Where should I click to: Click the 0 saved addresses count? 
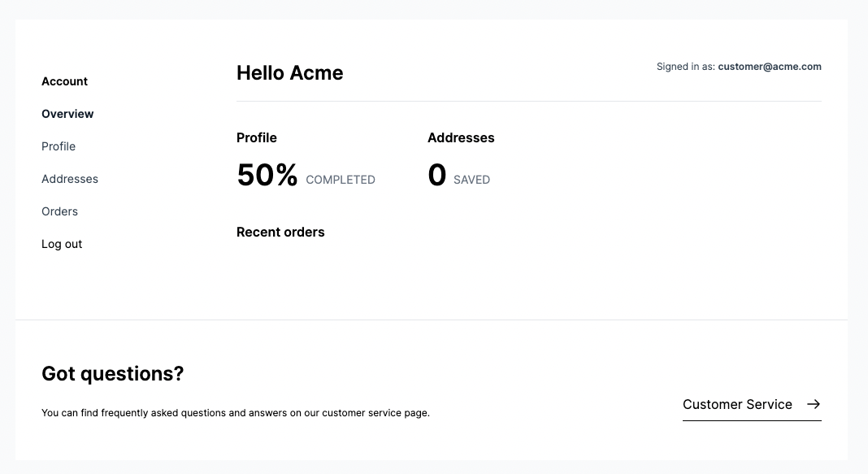tap(436, 175)
